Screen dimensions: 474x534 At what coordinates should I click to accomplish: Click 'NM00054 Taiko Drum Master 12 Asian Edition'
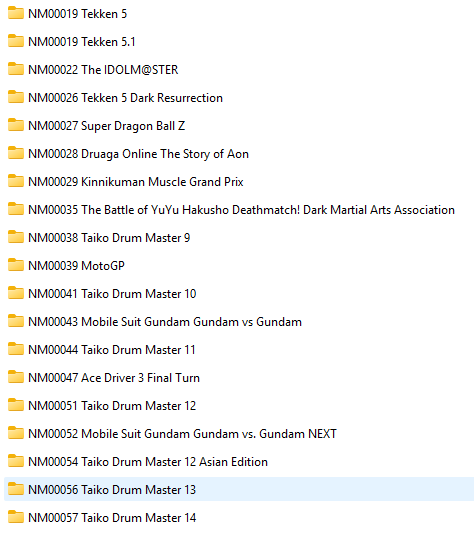tap(148, 462)
